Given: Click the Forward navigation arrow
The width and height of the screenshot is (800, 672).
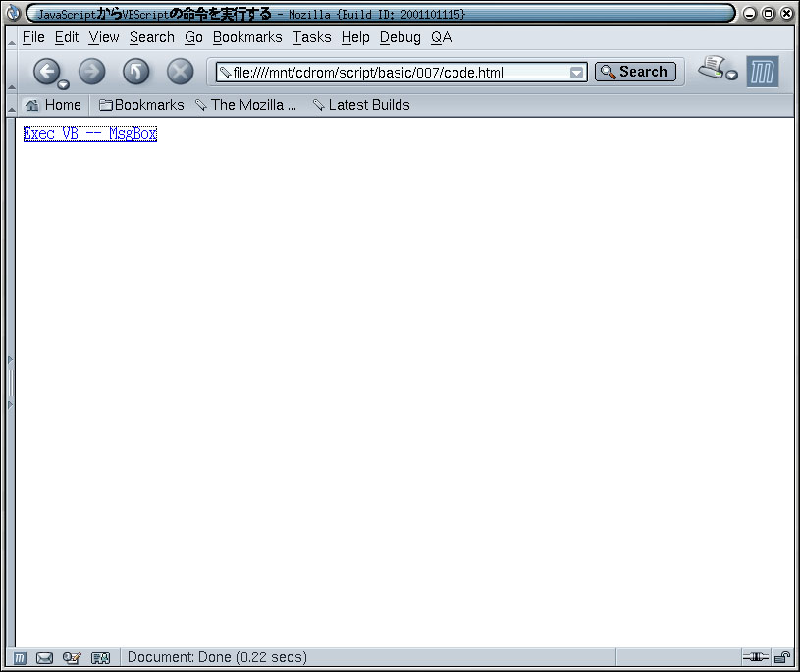Looking at the screenshot, I should point(92,72).
